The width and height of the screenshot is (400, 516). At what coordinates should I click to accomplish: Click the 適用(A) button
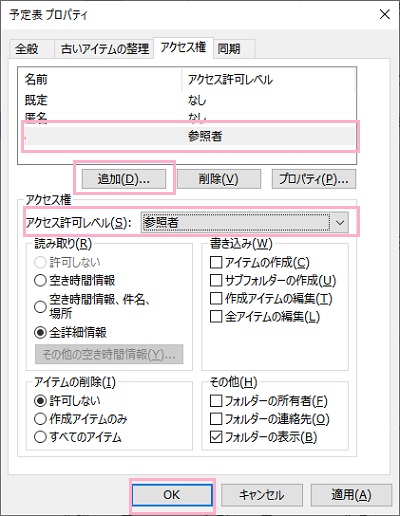pos(351,495)
